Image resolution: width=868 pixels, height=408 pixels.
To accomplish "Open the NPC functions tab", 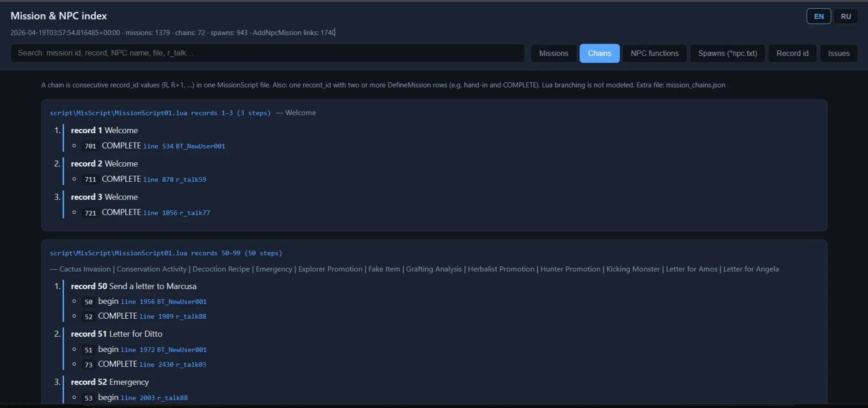I will (654, 54).
